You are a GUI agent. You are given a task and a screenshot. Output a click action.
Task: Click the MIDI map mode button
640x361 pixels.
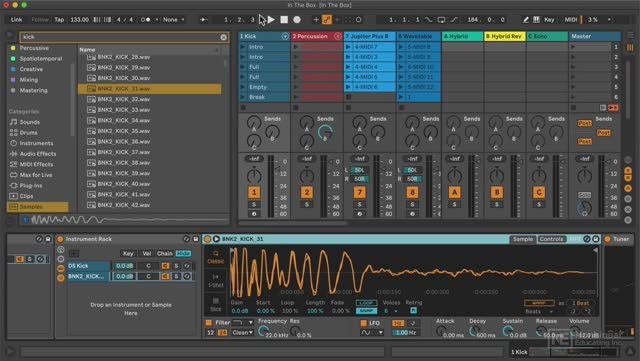(x=571, y=19)
